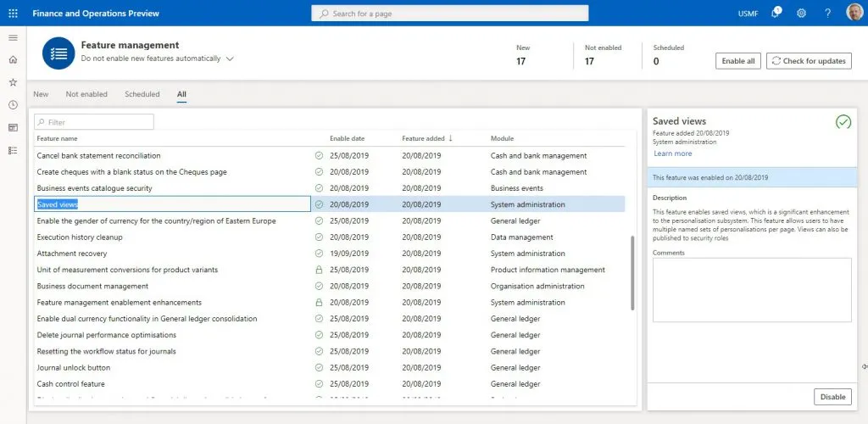Expand 'Do not enable new features automatically' dropdown
This screenshot has height=424, width=868.
pyautogui.click(x=230, y=59)
